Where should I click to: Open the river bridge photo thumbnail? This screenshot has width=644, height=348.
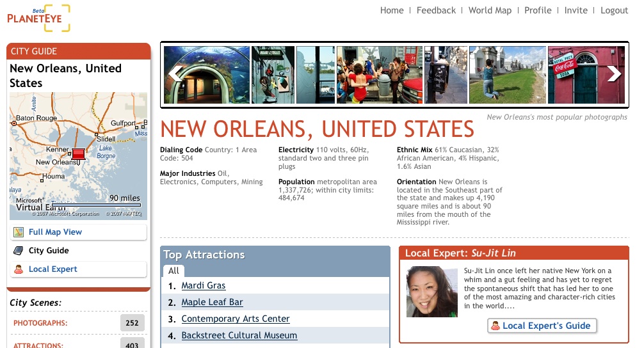click(316, 75)
